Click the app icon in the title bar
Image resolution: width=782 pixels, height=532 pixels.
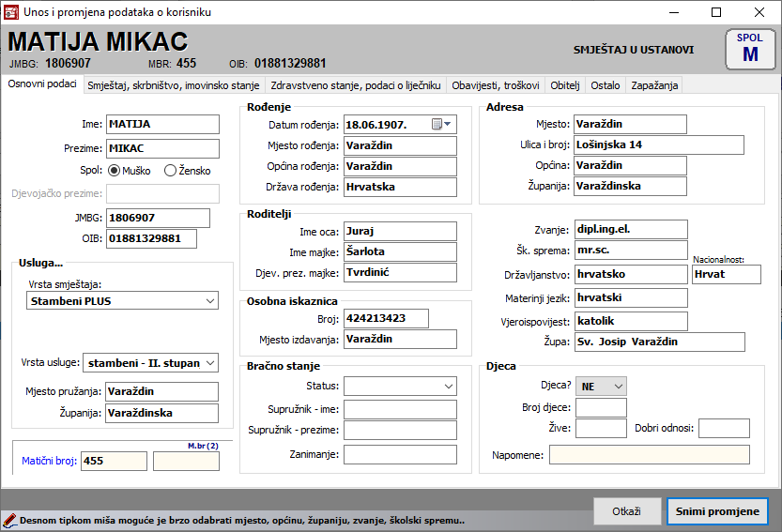pos(11,12)
